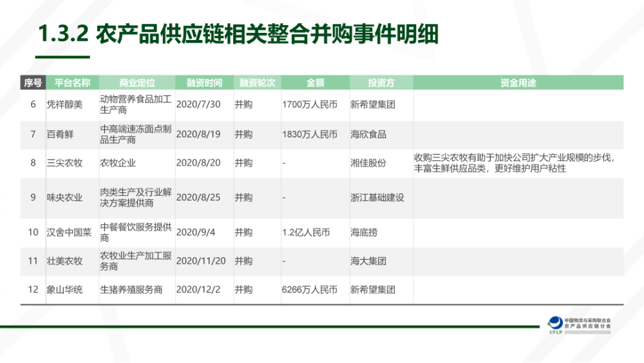Click the serial number '12'
This screenshot has height=363, width=644.
[x=33, y=289]
